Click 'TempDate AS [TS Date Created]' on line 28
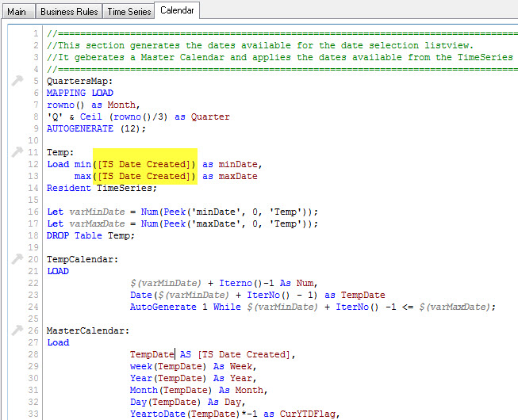518x420 pixels. 209,354
